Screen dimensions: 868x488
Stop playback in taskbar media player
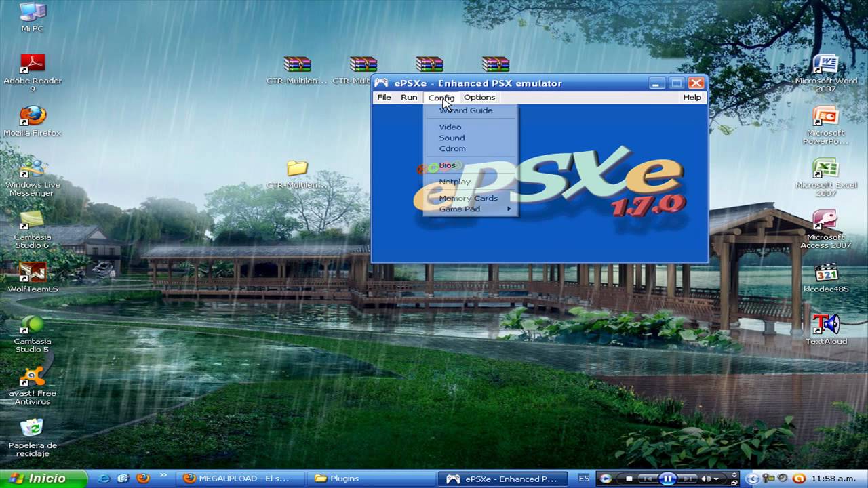tap(629, 479)
